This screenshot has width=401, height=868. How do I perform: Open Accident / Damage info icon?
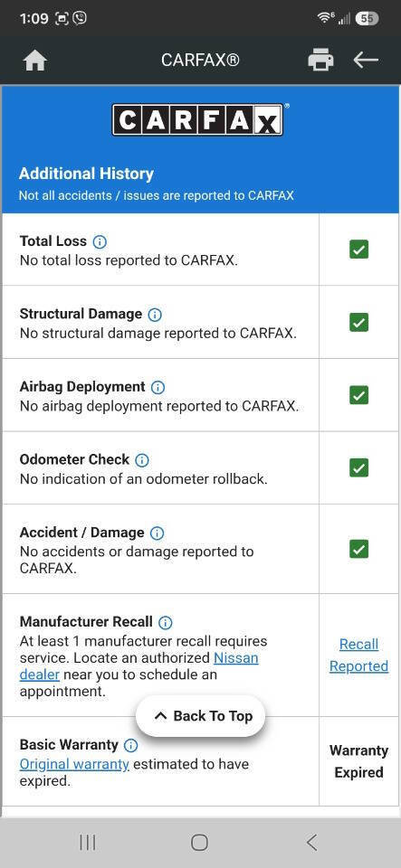[158, 533]
